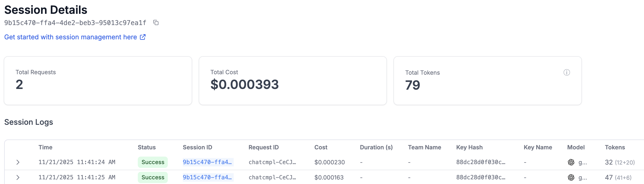Open the session ID link in the second log row
This screenshot has width=644, height=184.
[x=207, y=177]
